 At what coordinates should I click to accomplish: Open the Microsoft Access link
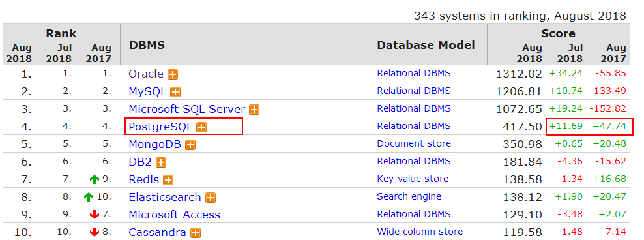174,215
